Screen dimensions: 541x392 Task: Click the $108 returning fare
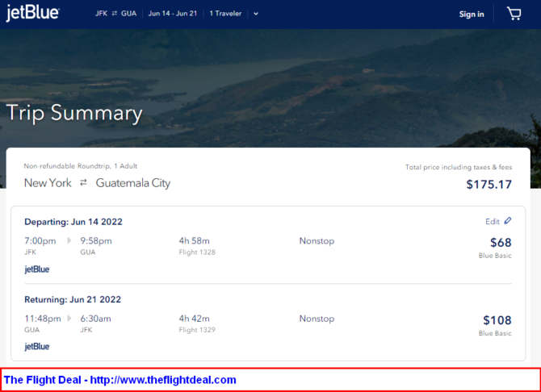(x=497, y=320)
